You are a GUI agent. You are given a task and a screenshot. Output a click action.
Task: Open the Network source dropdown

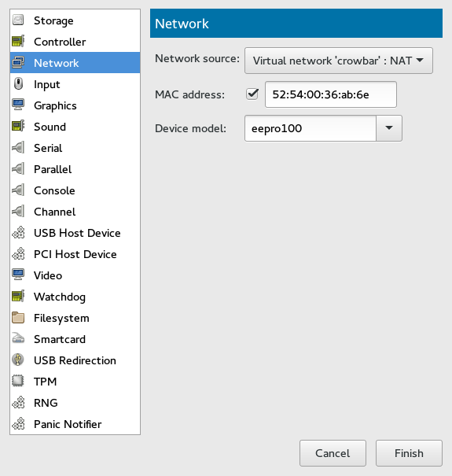pyautogui.click(x=339, y=61)
